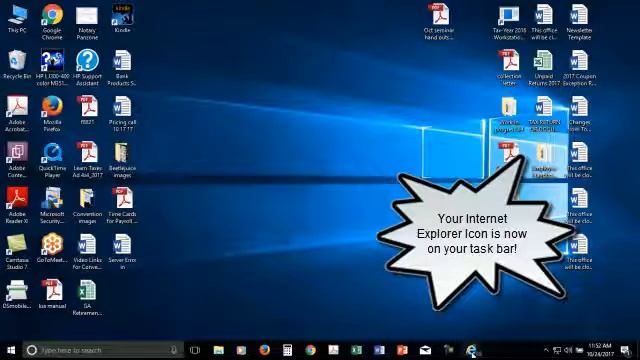
Task: Select Tax-Year 2016 Workstation shortcut
Action: 509,22
